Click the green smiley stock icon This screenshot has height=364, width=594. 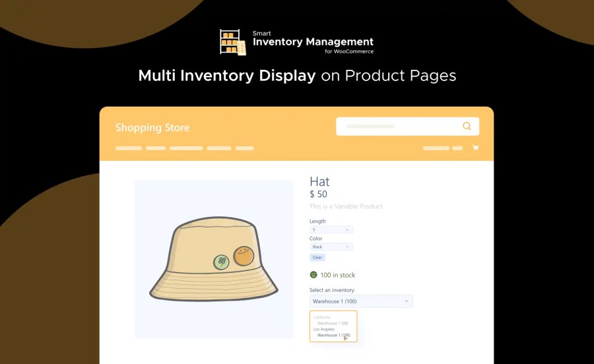point(313,275)
